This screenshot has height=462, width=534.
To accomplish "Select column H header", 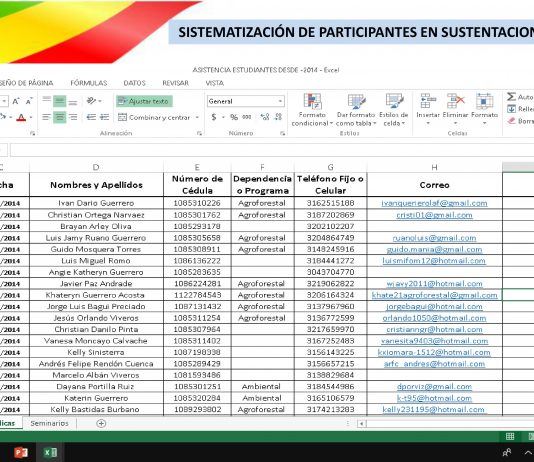I will [435, 167].
